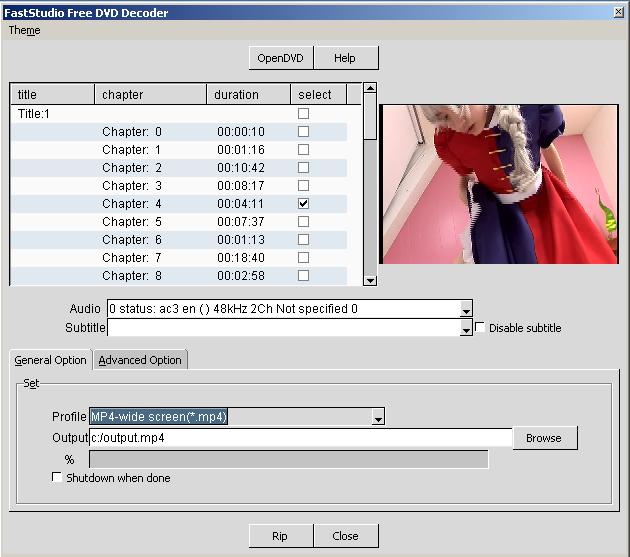This screenshot has height=557, width=630.
Task: Click the selected MP4-wide screen profile text
Action: coord(159,416)
